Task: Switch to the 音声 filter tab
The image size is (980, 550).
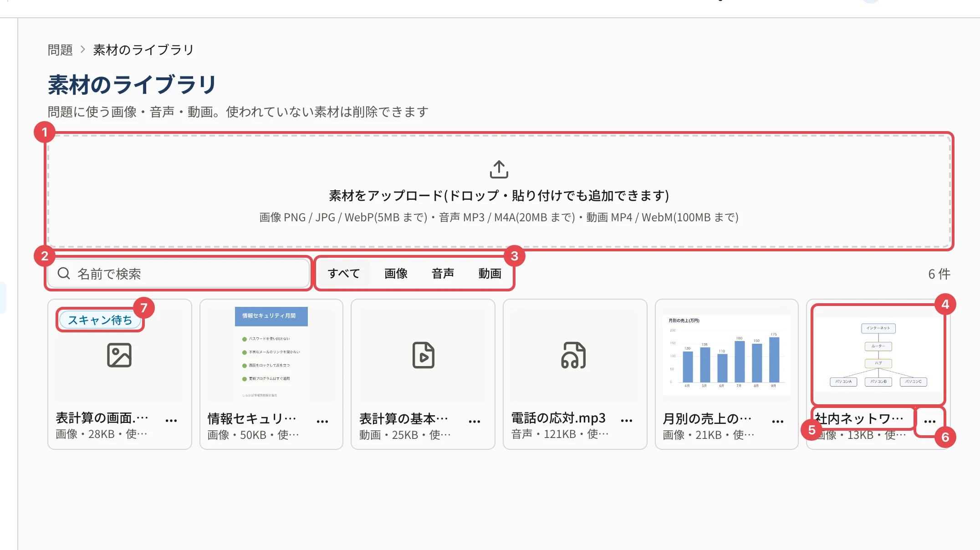Action: point(443,274)
